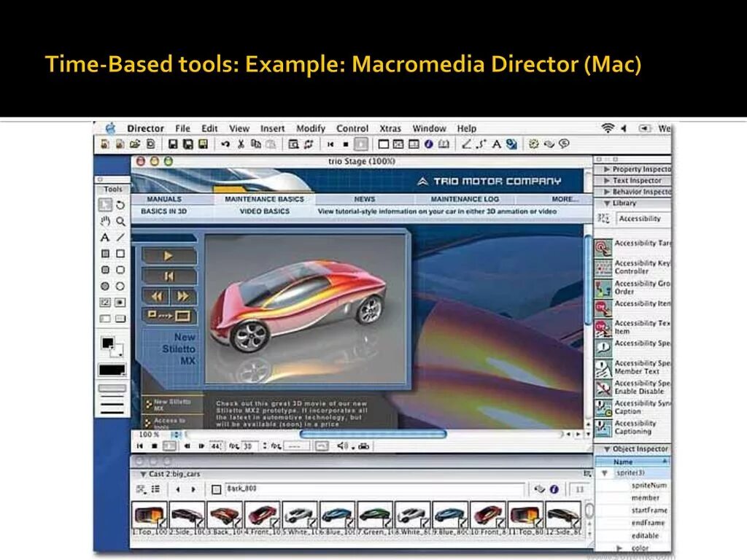
Task: Collapse the Library panel
Action: click(607, 203)
